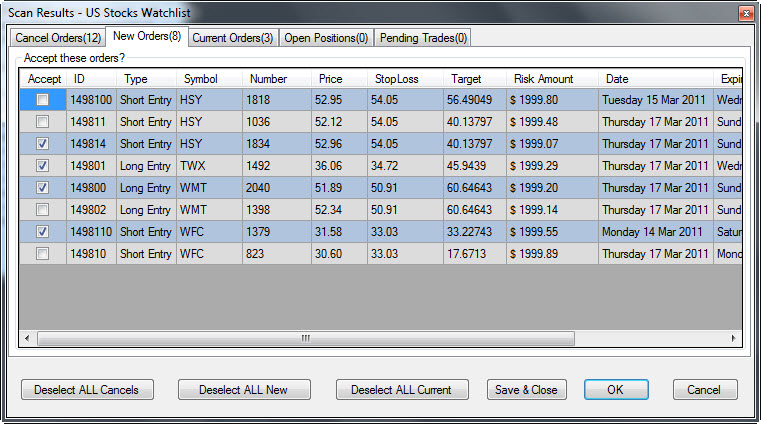761x424 pixels.
Task: Click the ID column header
Action: [x=91, y=79]
